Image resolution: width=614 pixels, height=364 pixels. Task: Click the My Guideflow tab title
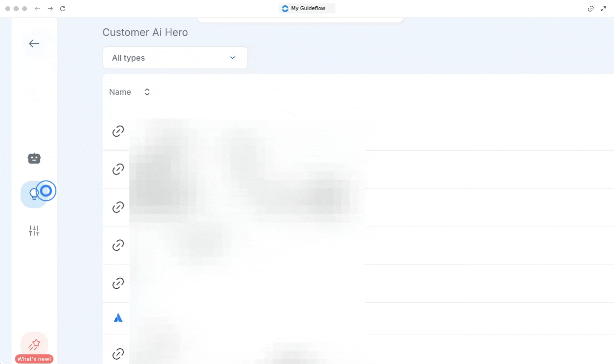(307, 9)
